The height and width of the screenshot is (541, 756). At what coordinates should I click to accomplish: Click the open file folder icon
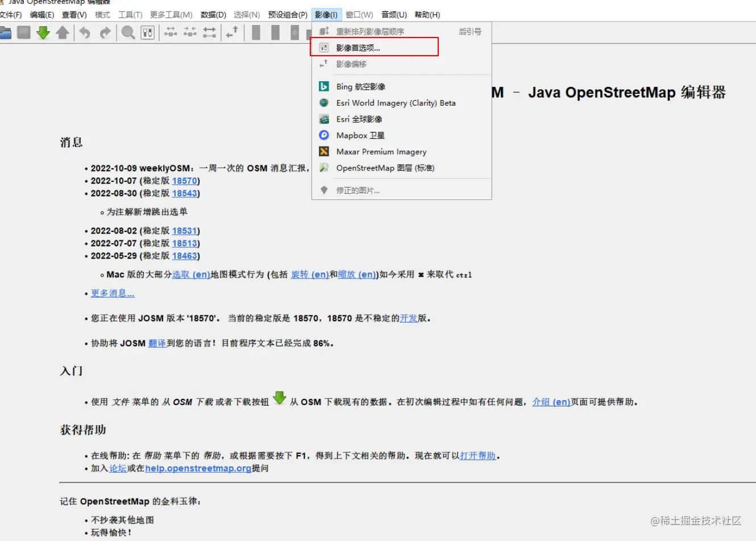6,32
